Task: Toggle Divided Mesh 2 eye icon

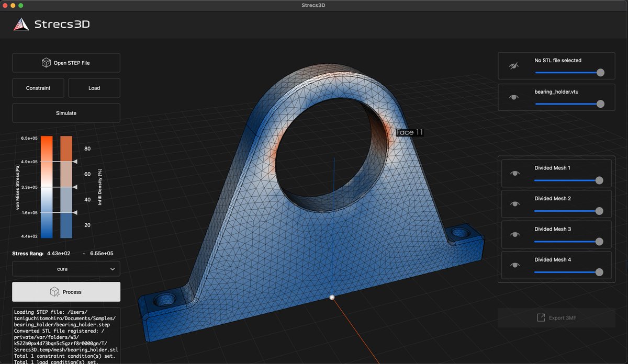Action: [515, 204]
